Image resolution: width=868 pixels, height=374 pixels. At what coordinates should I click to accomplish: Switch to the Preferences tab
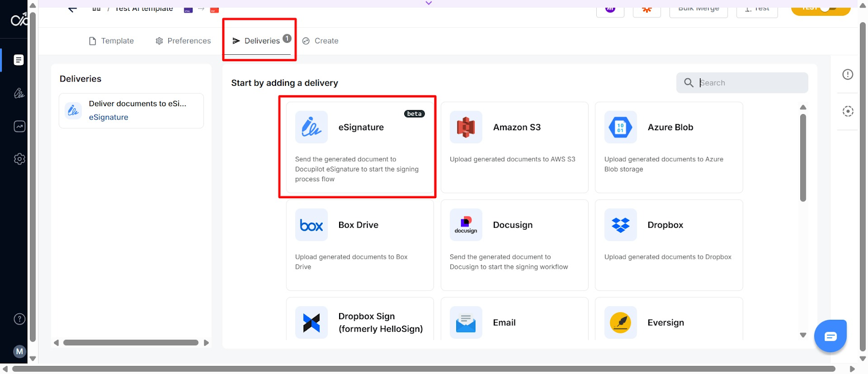click(x=183, y=41)
